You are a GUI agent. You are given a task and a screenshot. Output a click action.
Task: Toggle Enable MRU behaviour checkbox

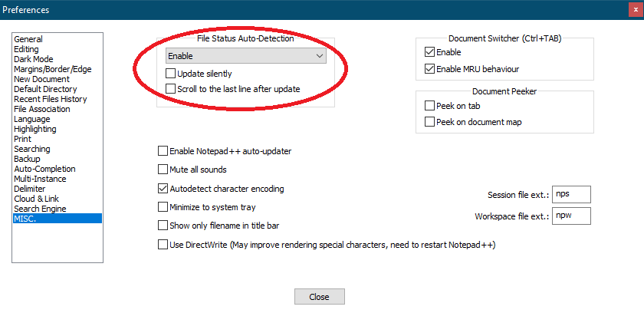[x=429, y=69]
